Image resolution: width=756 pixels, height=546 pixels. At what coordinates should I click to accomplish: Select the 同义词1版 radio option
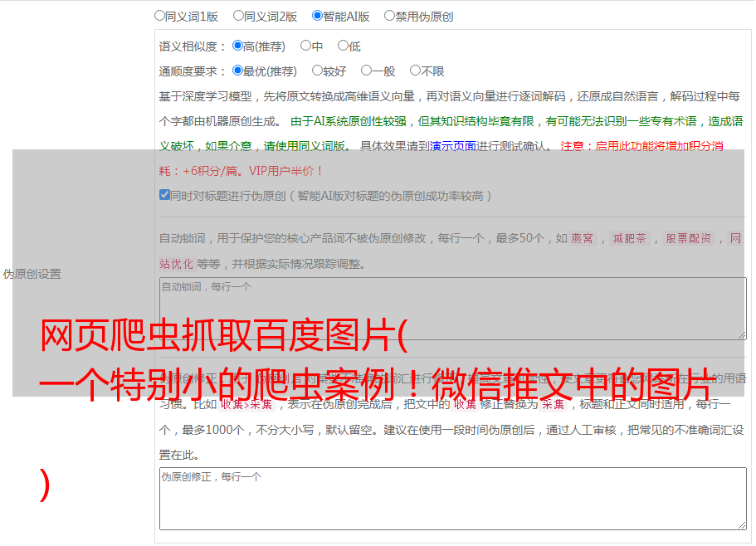pos(159,16)
